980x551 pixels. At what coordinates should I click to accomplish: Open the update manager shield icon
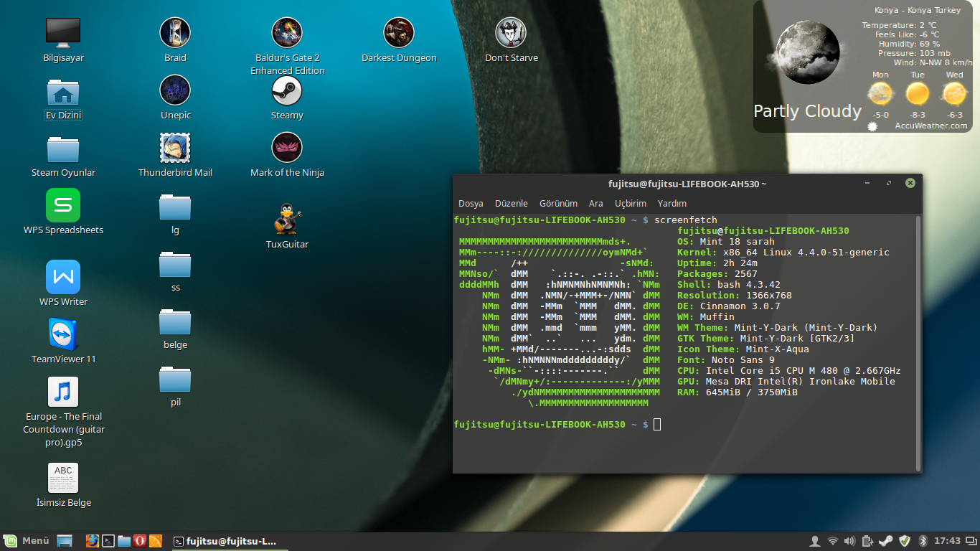[905, 541]
